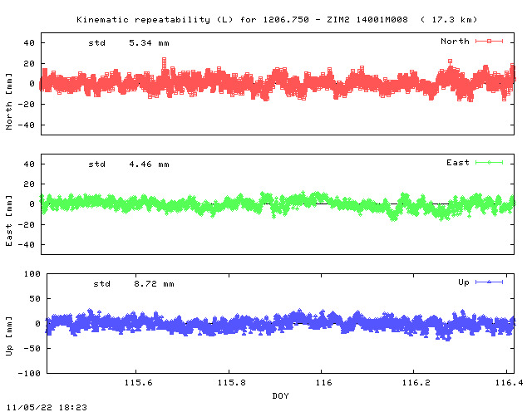Click the Up legend line sample
The height and width of the screenshot is (412, 532).
(489, 282)
